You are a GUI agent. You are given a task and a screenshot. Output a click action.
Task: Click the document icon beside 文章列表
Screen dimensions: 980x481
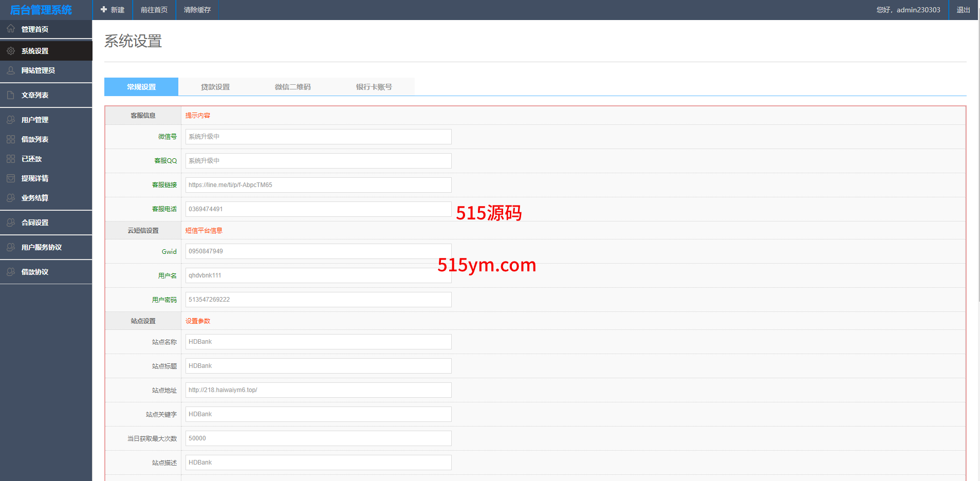[x=11, y=95]
